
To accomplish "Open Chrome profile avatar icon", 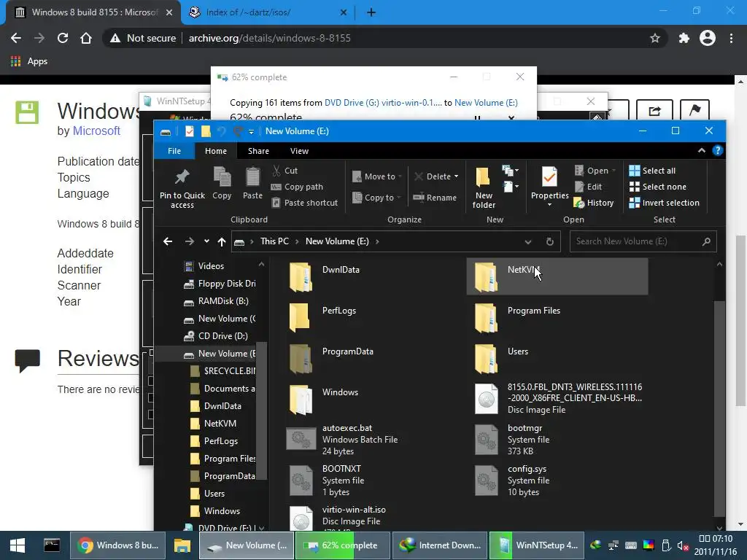I will 708,38.
